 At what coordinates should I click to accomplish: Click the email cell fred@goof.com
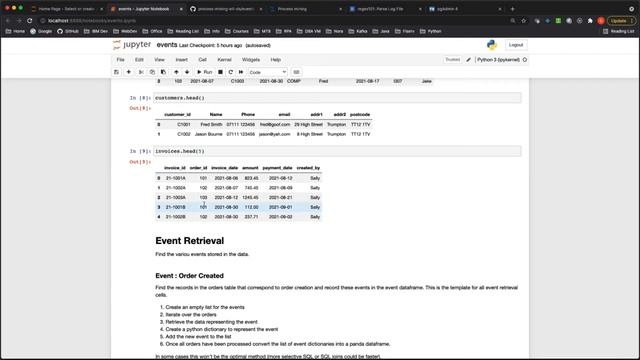pyautogui.click(x=275, y=124)
